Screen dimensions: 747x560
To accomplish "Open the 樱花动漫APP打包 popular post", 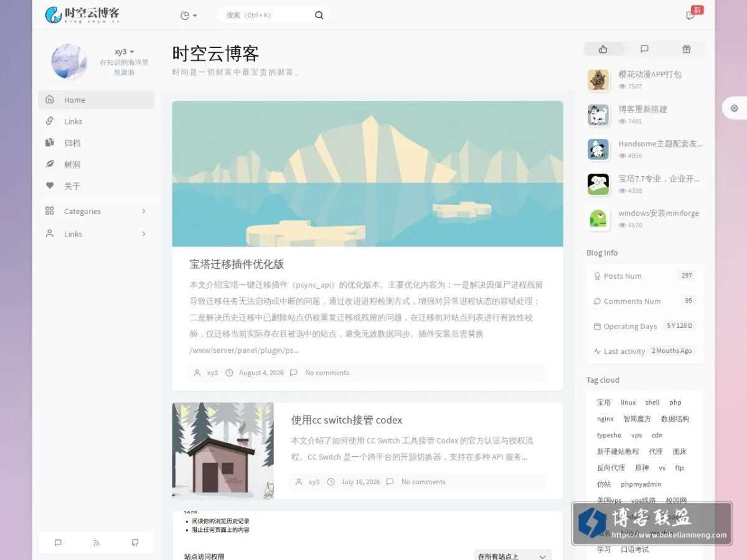I will pos(650,74).
